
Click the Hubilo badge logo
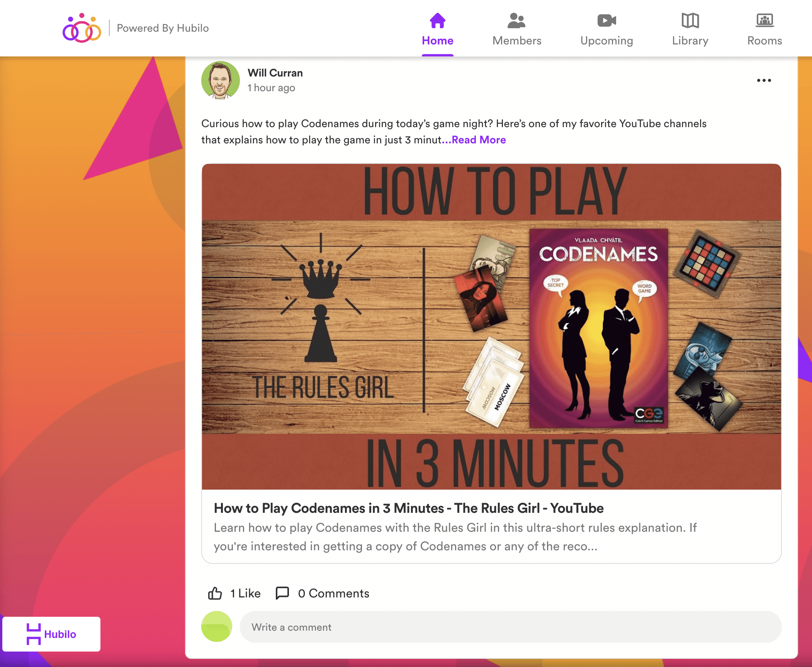[51, 634]
